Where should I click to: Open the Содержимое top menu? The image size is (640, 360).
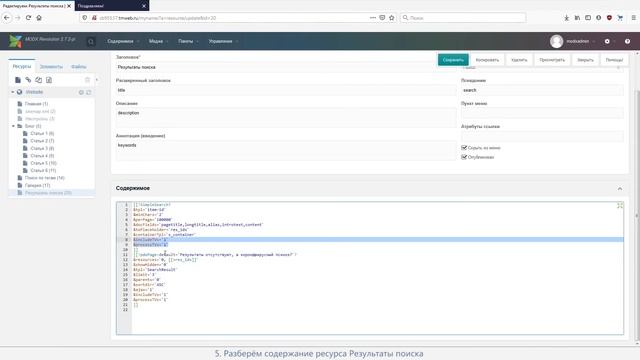pos(123,41)
